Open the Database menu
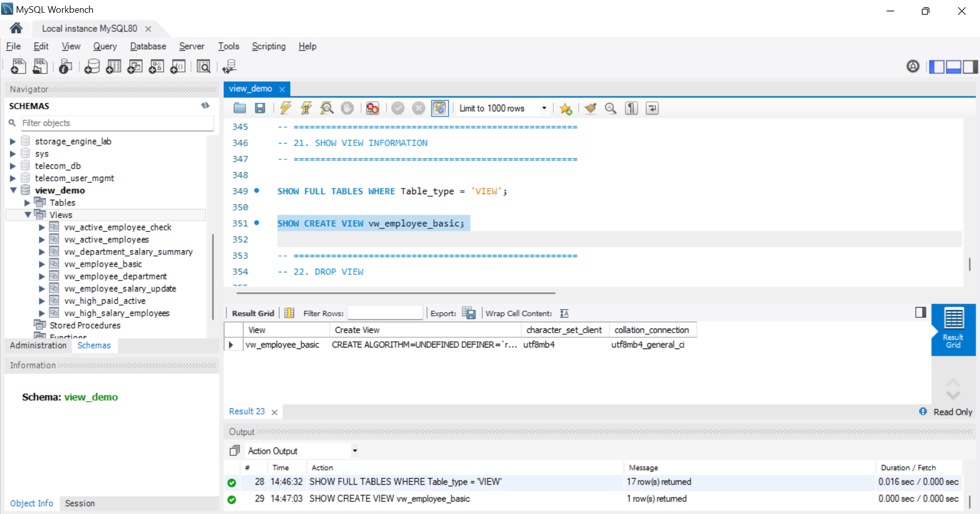Image resolution: width=980 pixels, height=514 pixels. (148, 46)
